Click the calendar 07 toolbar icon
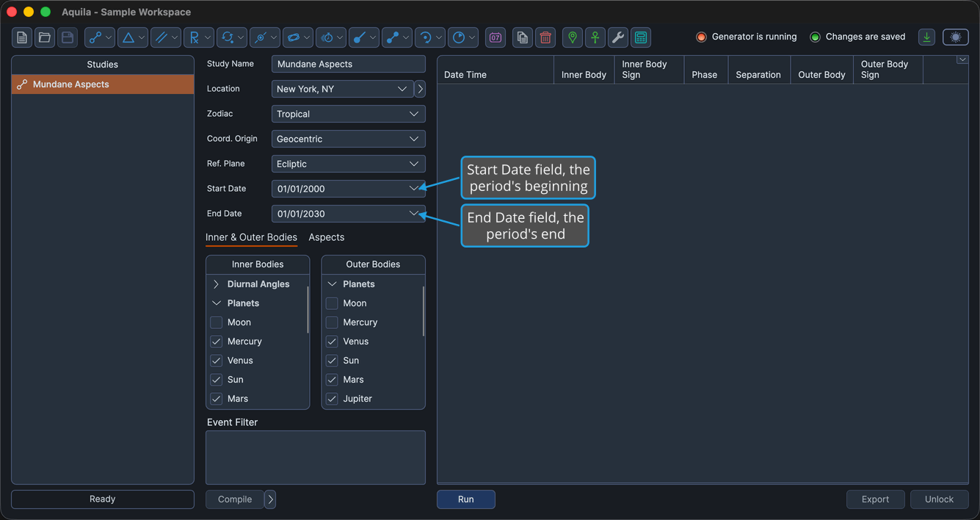Screen dimensions: 980x520 [x=496, y=37]
